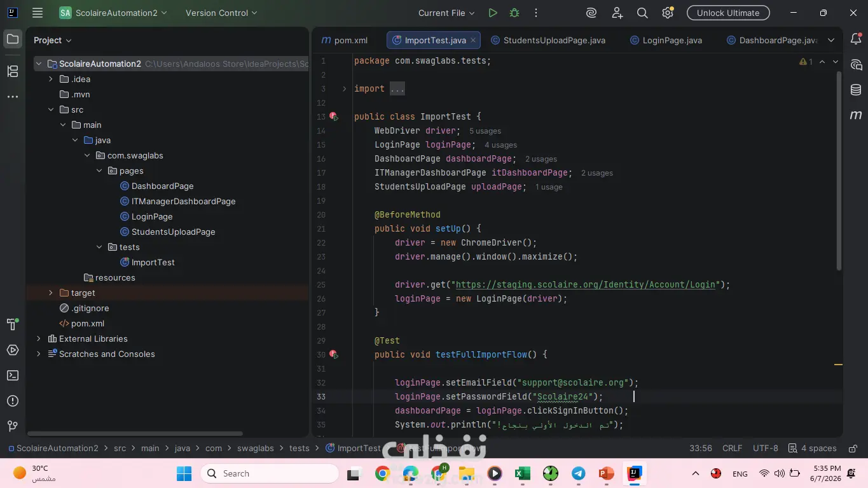868x488 pixels.
Task: Show more tool windows ellipsis icon
Action: (12, 97)
